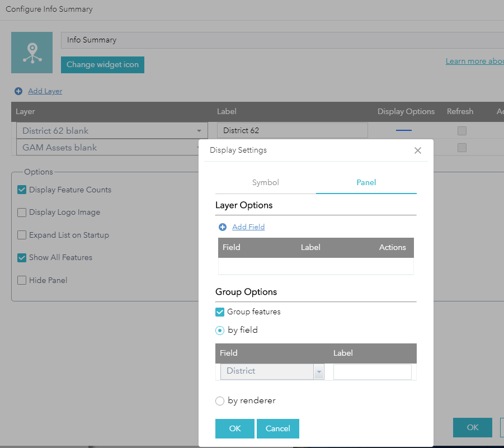Click OK in Display Settings dialog
The height and width of the screenshot is (448, 504).
click(234, 428)
